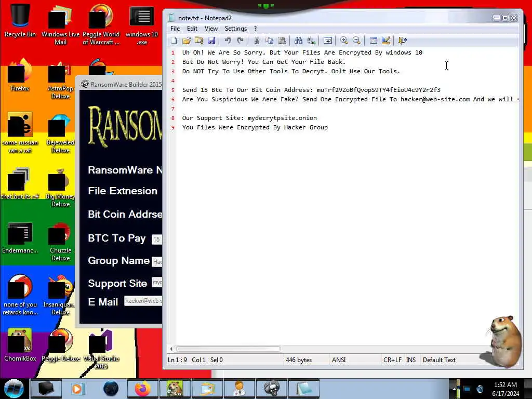Select the 'some russian ran a rat' desktop icon
Viewport: 532px width, 399px height.
pos(20,133)
